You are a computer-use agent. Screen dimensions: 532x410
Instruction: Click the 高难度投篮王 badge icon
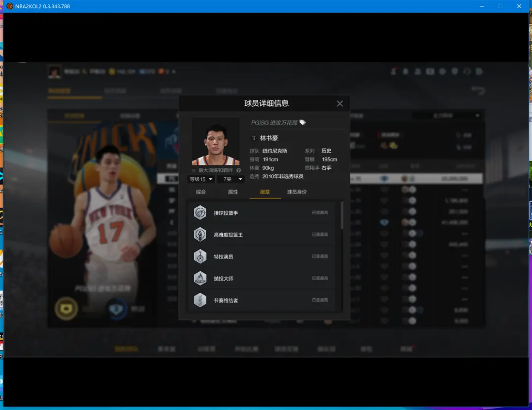(200, 234)
